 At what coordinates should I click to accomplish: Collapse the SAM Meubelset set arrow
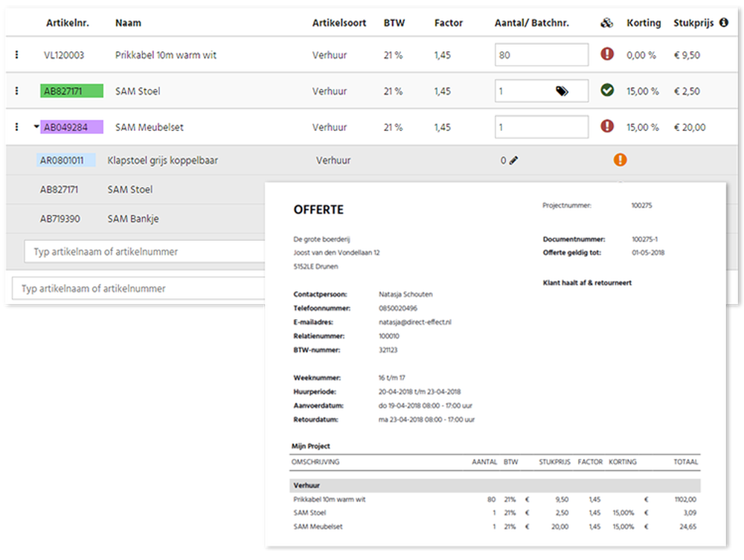pos(36,126)
